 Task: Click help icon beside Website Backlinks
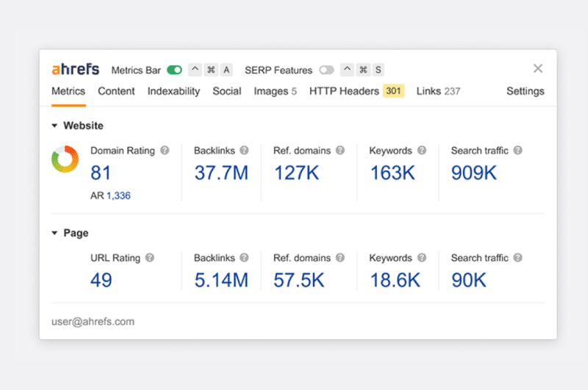click(x=244, y=150)
